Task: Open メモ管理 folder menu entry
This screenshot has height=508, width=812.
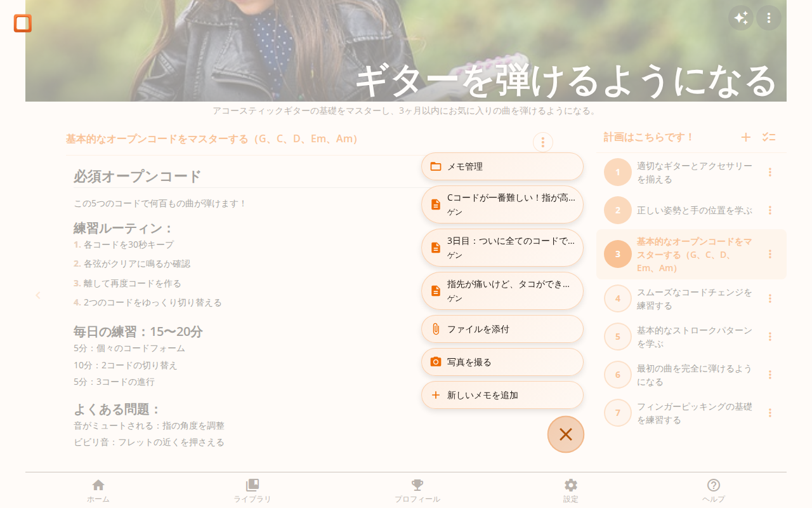Action: pos(502,166)
